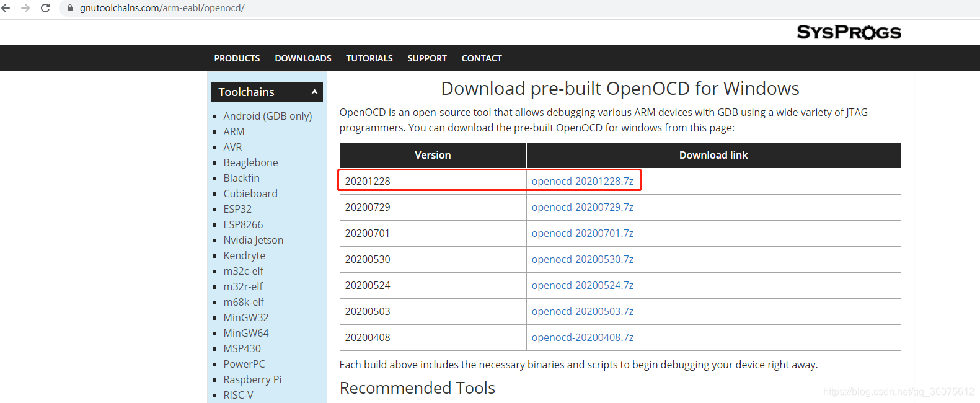Image resolution: width=980 pixels, height=403 pixels.
Task: Open the Nvidia Jetson toolchain link
Action: point(254,240)
